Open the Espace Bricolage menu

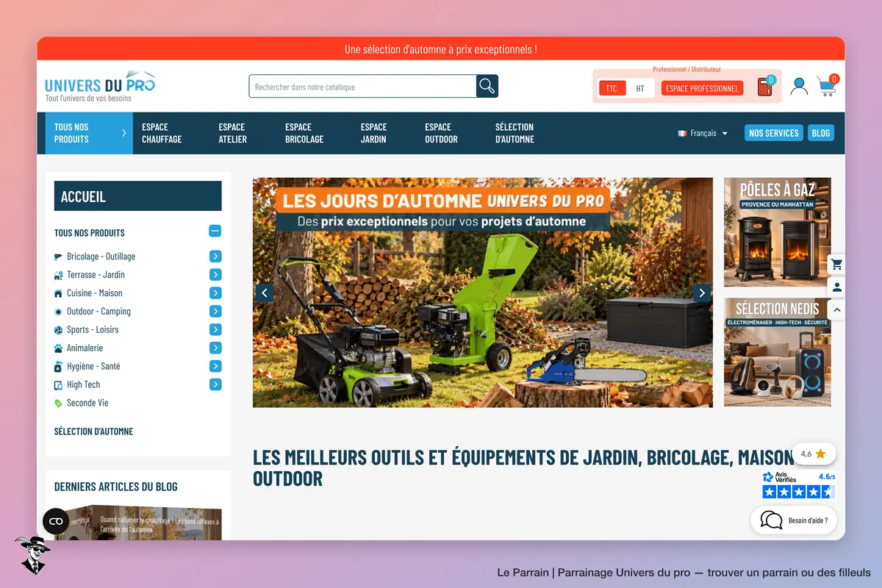pos(304,133)
